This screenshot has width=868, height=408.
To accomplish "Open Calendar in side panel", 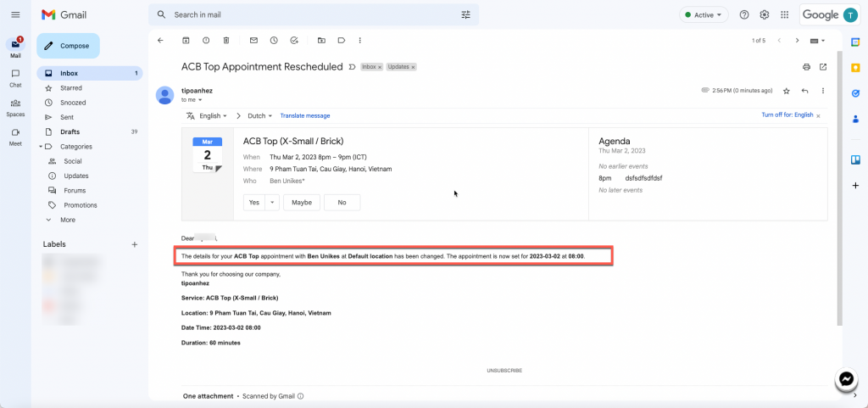I will [855, 42].
